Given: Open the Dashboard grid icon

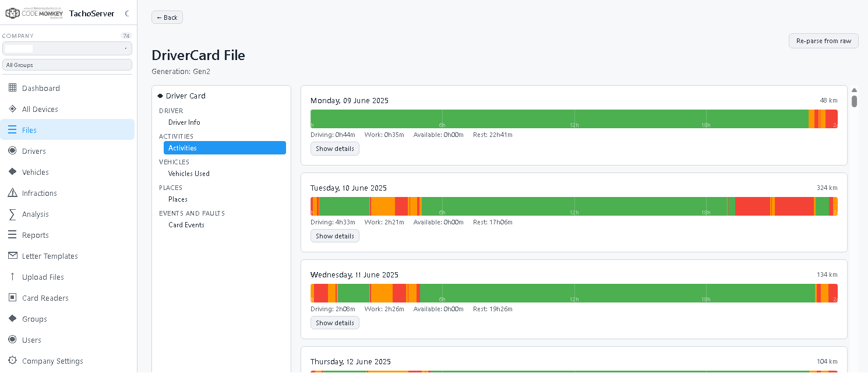Looking at the screenshot, I should coord(12,88).
